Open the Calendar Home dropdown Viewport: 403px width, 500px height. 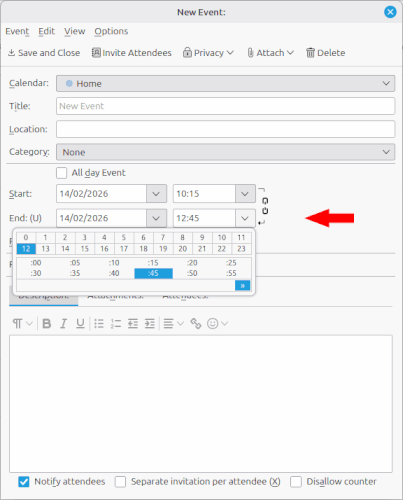(x=225, y=83)
